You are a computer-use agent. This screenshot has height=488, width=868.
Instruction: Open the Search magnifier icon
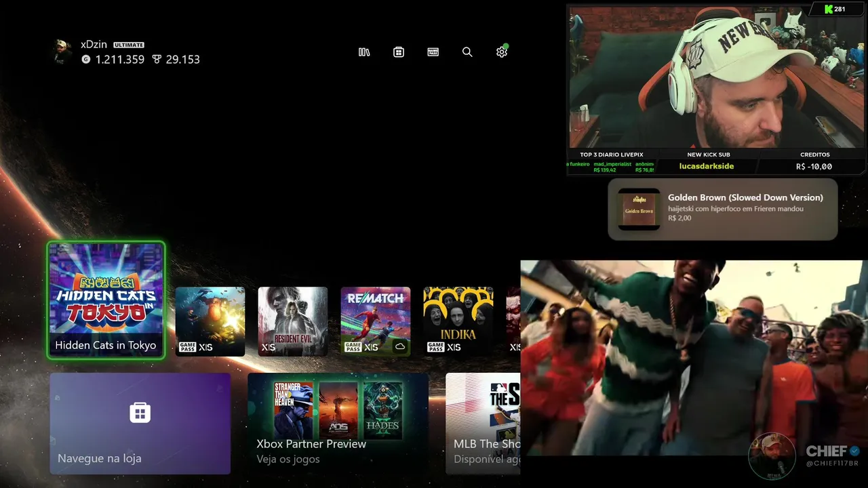(x=467, y=52)
